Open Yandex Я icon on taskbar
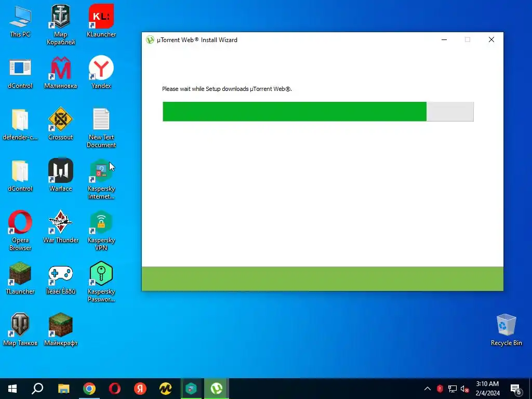The width and height of the screenshot is (532, 399). pyautogui.click(x=140, y=389)
